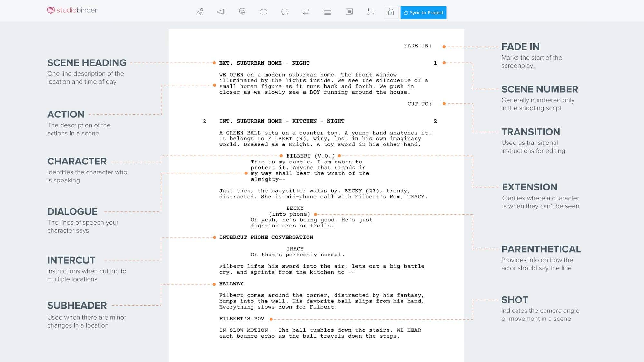Expand the SCENE HEADING element panel
The image size is (644, 362).
87,62
